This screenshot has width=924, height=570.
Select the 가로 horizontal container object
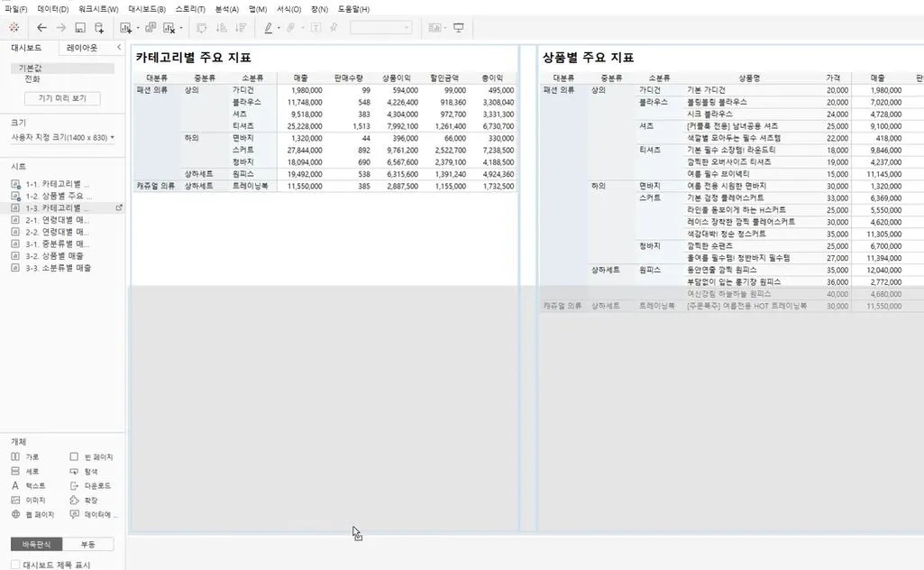[x=24, y=457]
